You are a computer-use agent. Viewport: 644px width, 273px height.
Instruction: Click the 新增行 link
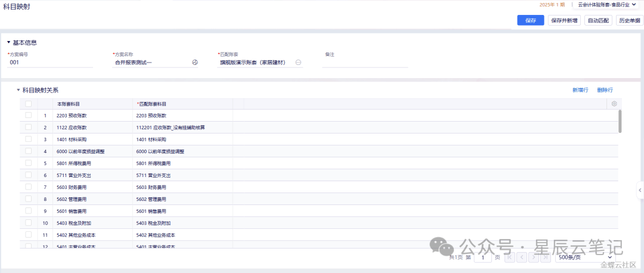tap(580, 90)
